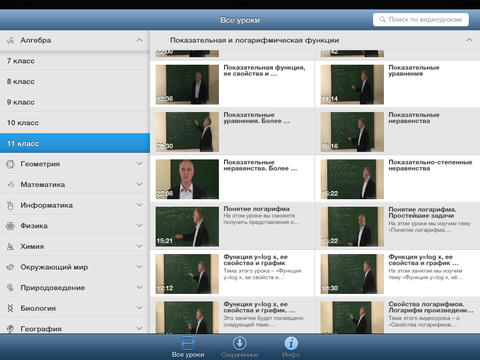Open Показательные уравнения video thumbnail
This screenshot has width=480, height=360.
click(352, 85)
